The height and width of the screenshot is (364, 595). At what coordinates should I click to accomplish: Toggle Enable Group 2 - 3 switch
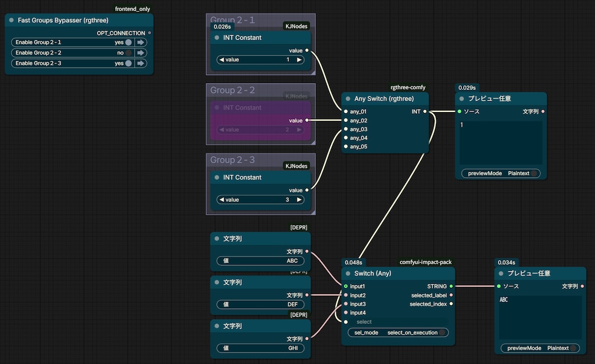pyautogui.click(x=128, y=63)
